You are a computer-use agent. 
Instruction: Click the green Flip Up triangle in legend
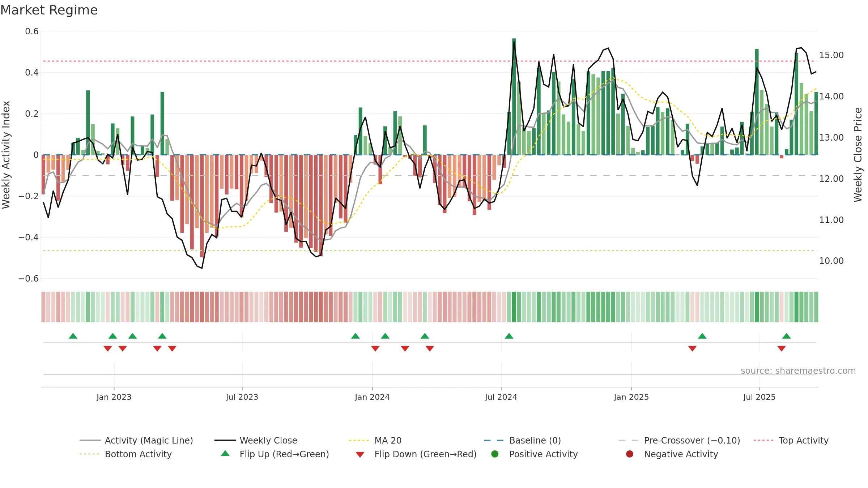(x=225, y=453)
